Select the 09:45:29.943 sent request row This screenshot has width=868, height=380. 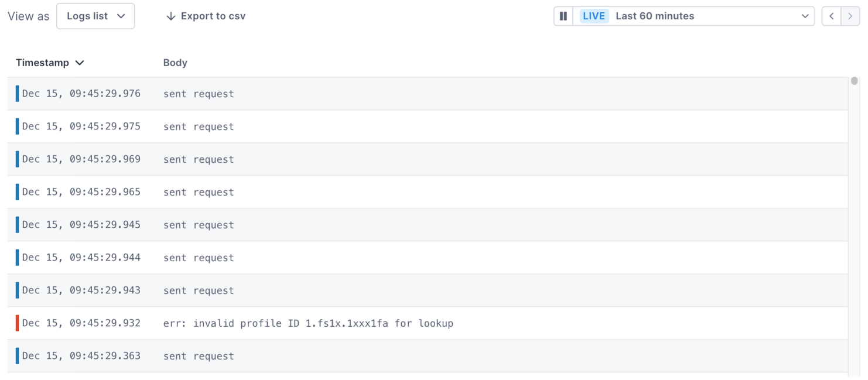(199, 290)
